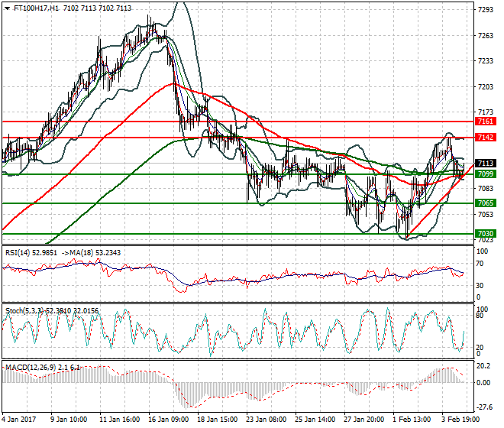Click the 23 Jan 08:00 time label
Viewport: 504px width, 428px height.
pos(267,420)
